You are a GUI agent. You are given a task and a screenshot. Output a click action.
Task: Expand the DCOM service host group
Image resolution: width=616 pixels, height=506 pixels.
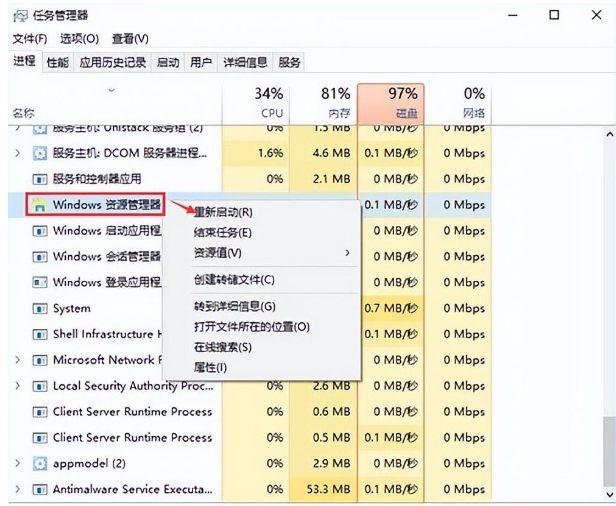(18, 153)
